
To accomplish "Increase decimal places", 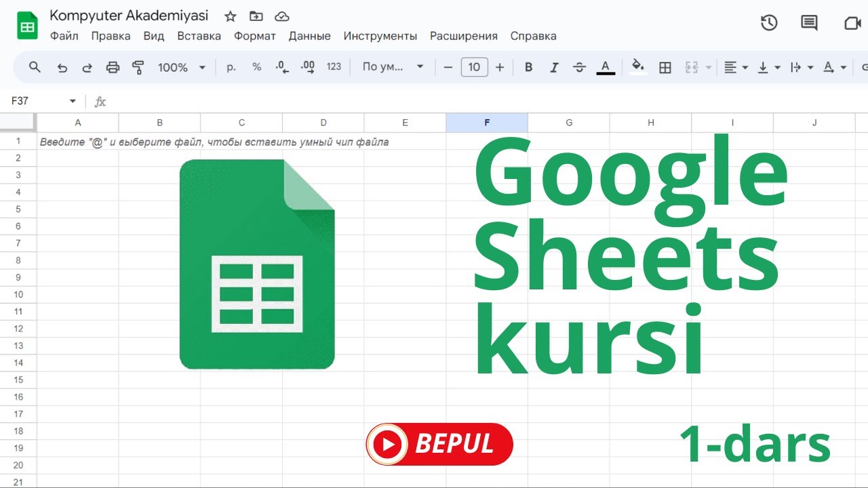I will [308, 67].
